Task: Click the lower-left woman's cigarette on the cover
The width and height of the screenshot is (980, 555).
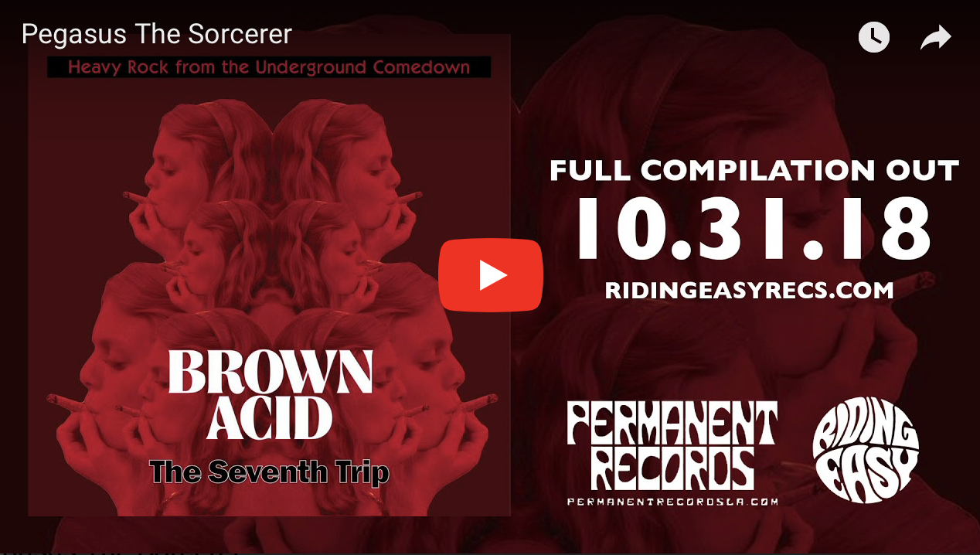Action: (x=66, y=402)
